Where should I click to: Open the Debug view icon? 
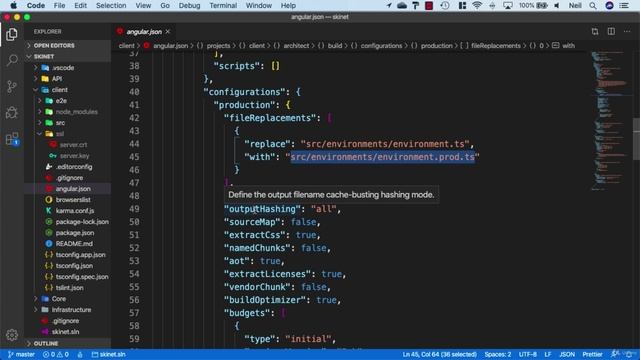coord(12,112)
